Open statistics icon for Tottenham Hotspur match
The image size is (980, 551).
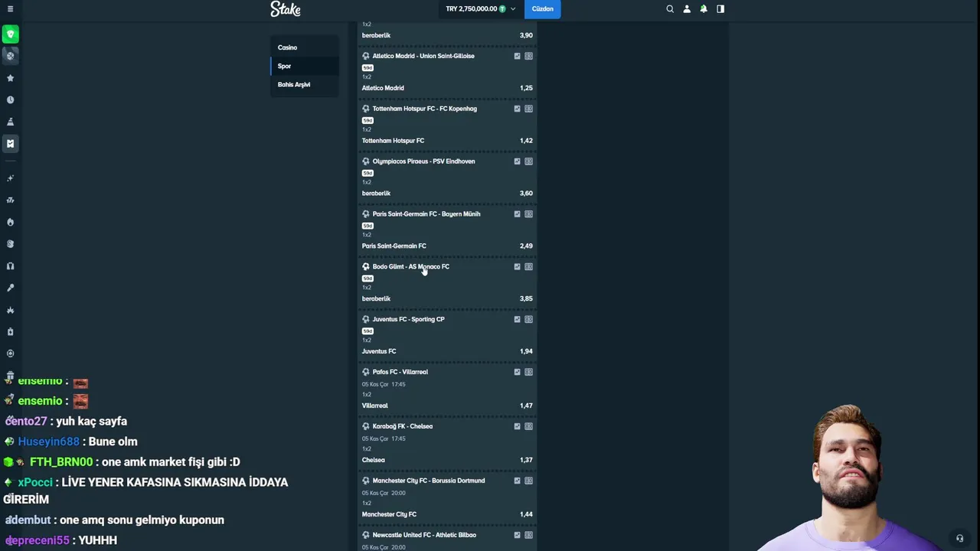[517, 109]
